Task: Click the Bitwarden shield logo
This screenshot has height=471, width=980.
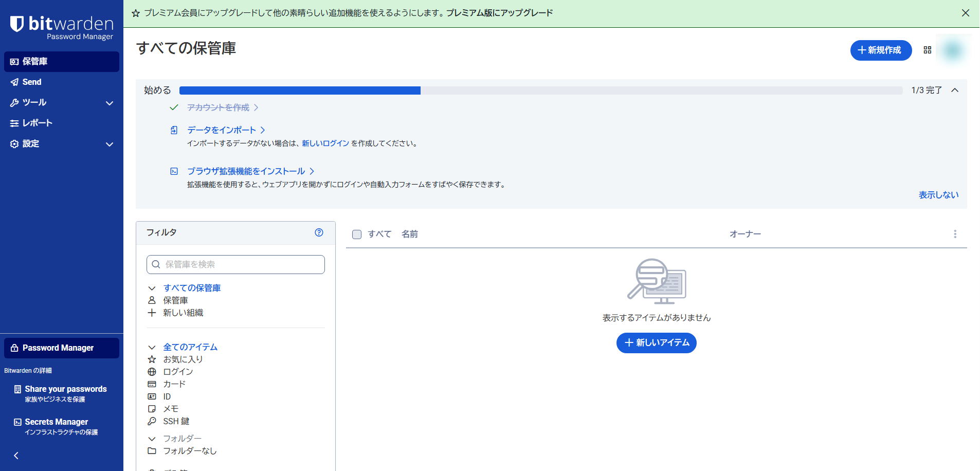Action: (x=17, y=24)
